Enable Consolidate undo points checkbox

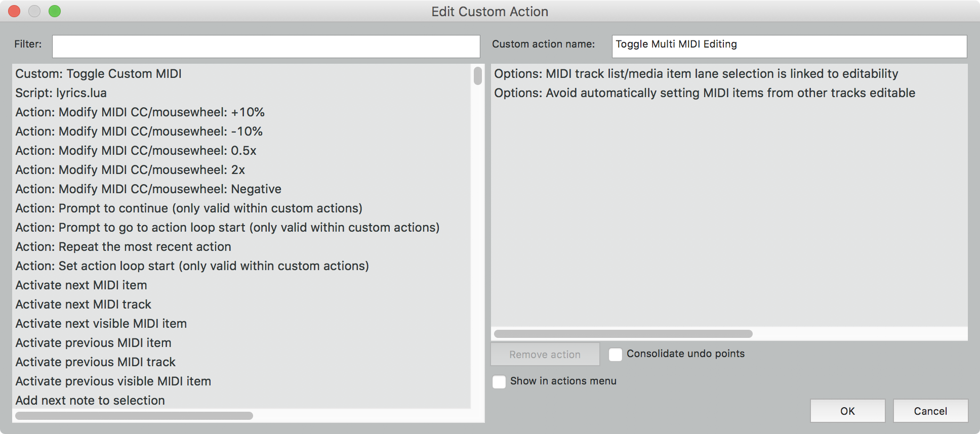(x=616, y=355)
